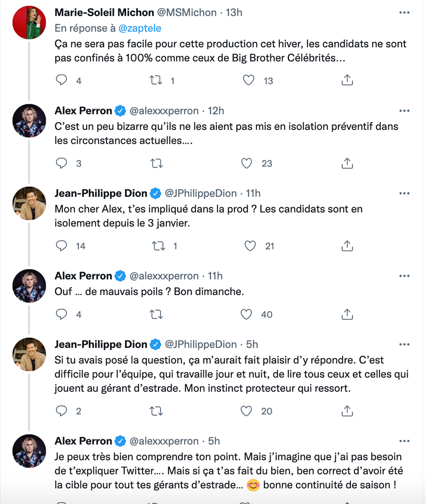Retweet Jean-Philippe Dion's 5h tweet
Image resolution: width=426 pixels, height=504 pixels.
(156, 411)
